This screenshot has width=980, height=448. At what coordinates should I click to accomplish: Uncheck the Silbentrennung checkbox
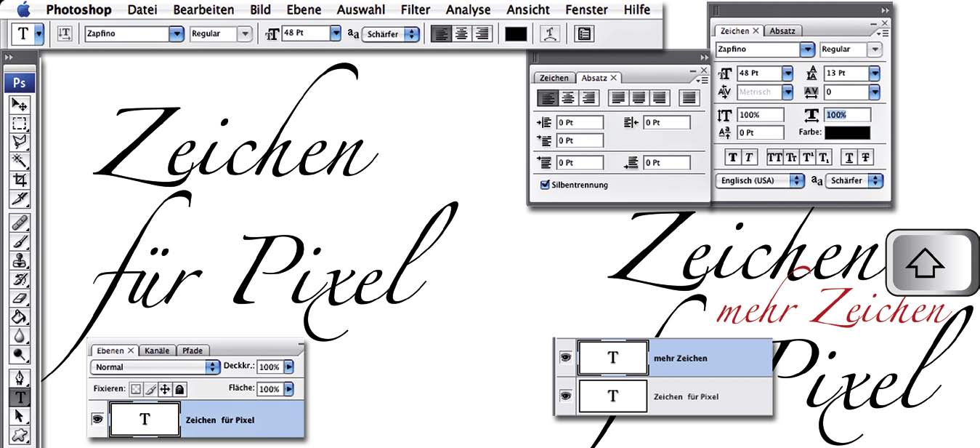click(x=545, y=185)
